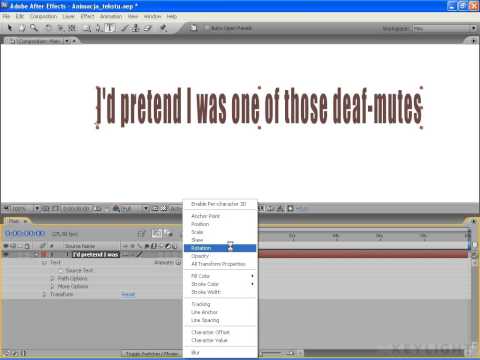Expand the Path Options group
Viewport: 480px width, 360px height.
click(52, 278)
